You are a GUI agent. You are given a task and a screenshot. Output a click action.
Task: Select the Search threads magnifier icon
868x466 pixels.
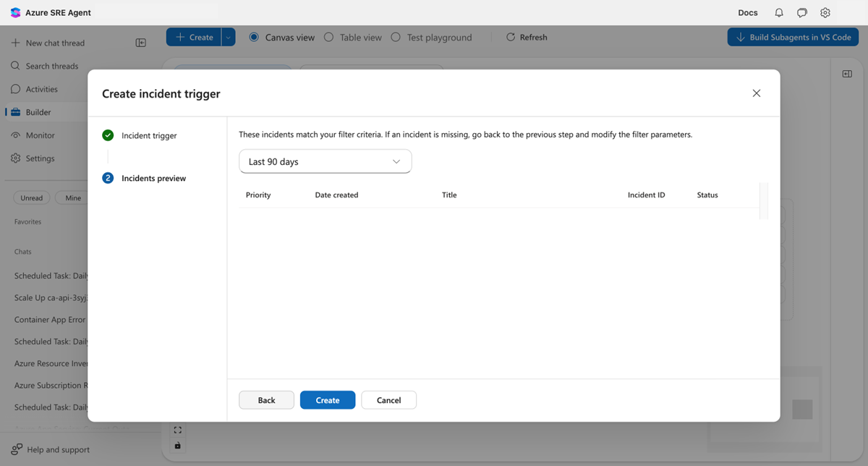click(x=16, y=65)
